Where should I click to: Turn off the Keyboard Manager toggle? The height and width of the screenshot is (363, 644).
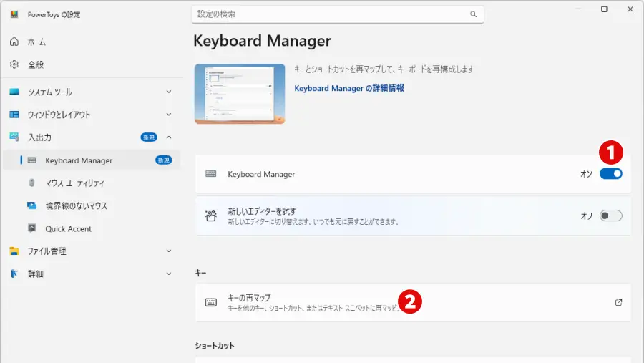(x=611, y=174)
